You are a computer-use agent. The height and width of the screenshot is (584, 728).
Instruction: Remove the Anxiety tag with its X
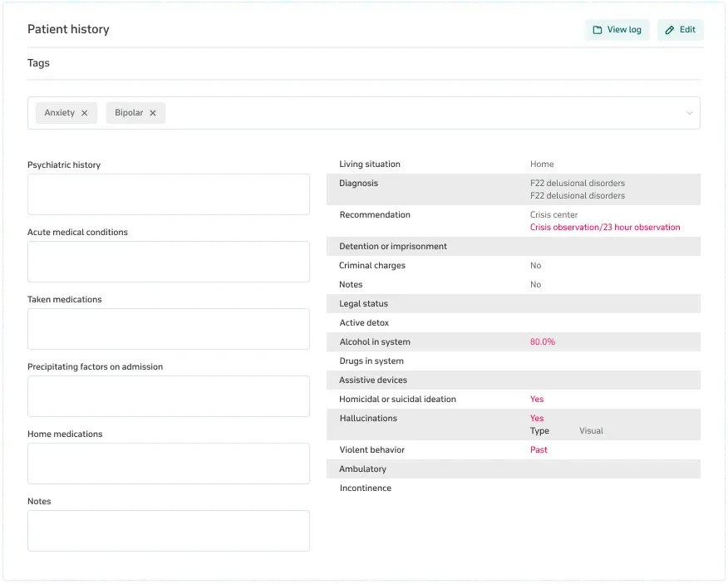[x=85, y=113]
